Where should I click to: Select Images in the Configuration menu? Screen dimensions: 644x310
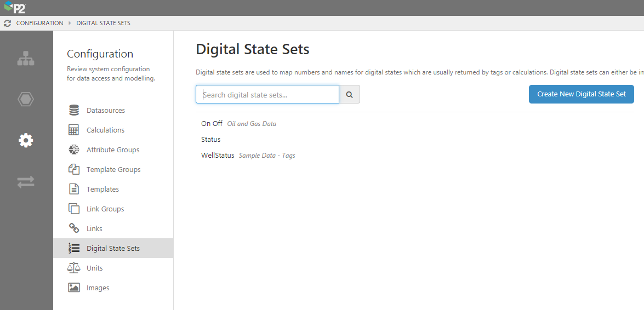coord(98,288)
